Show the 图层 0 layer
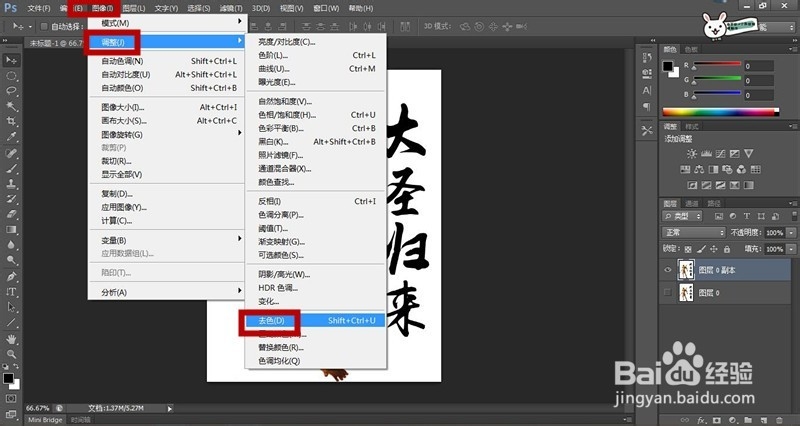The width and height of the screenshot is (800, 426). 667,292
